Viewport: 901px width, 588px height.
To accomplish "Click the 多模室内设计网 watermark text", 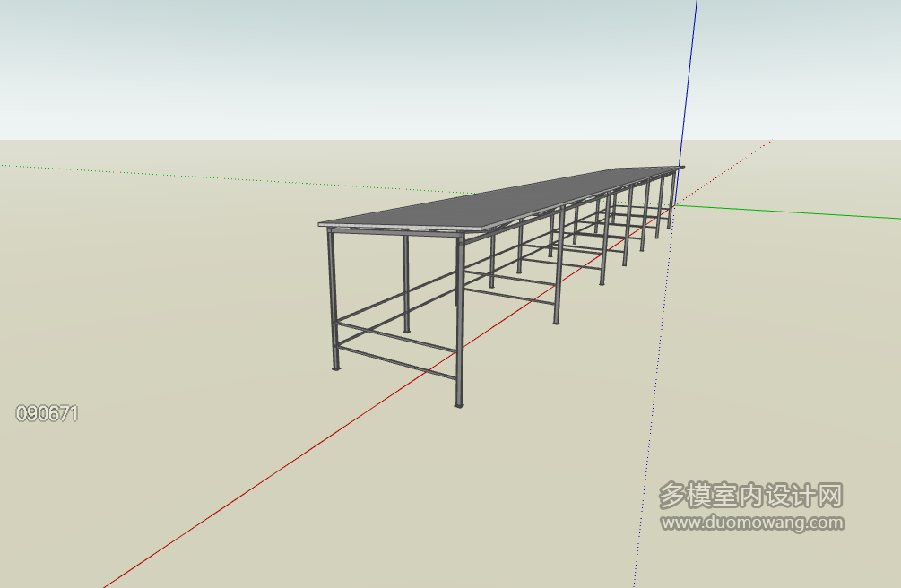I will (x=751, y=495).
